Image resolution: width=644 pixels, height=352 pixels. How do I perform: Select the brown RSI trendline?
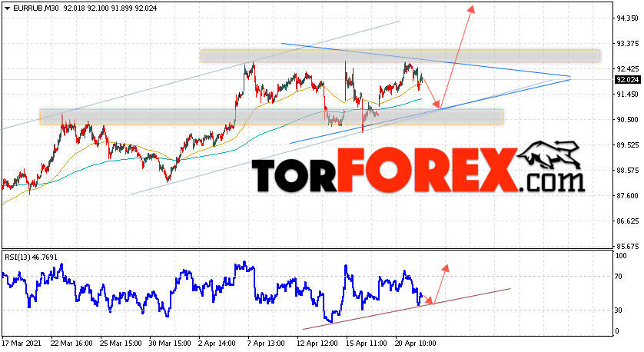pyautogui.click(x=407, y=309)
